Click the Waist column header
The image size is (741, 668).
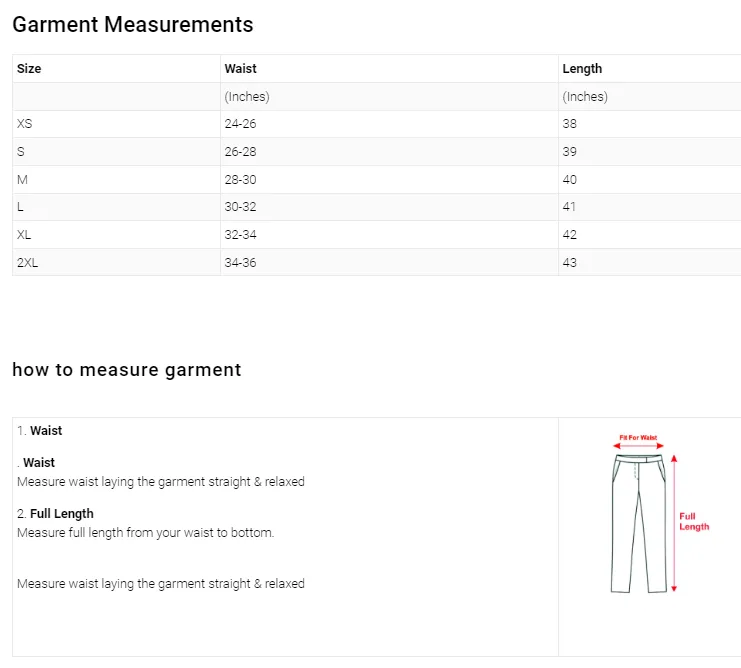240,69
